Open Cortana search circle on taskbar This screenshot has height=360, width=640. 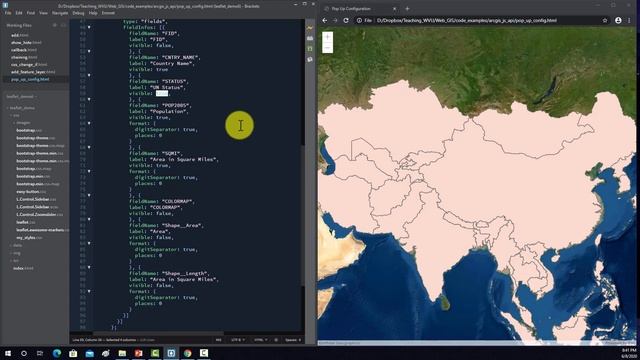tap(24, 353)
